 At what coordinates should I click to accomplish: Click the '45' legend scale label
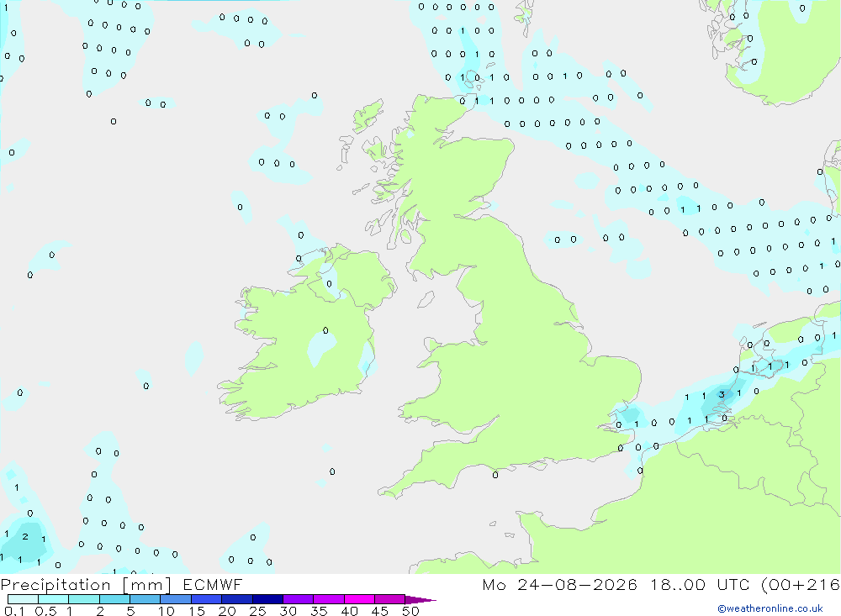point(380,611)
